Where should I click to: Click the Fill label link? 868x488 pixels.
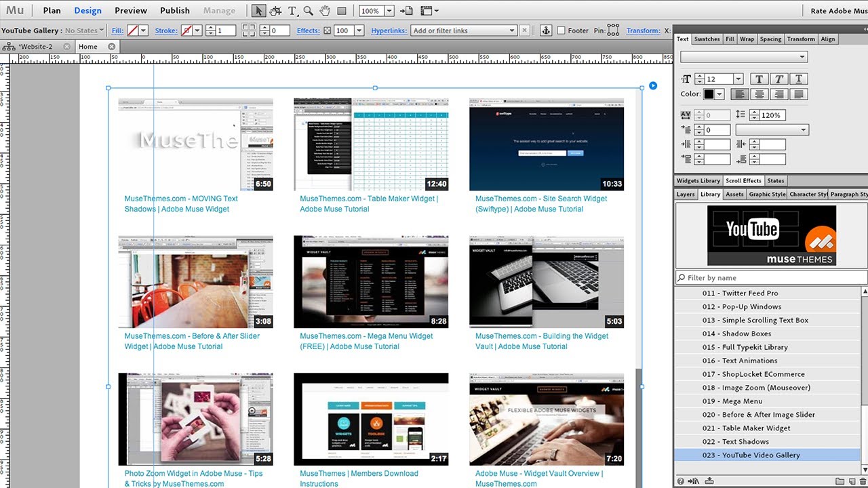click(x=118, y=30)
